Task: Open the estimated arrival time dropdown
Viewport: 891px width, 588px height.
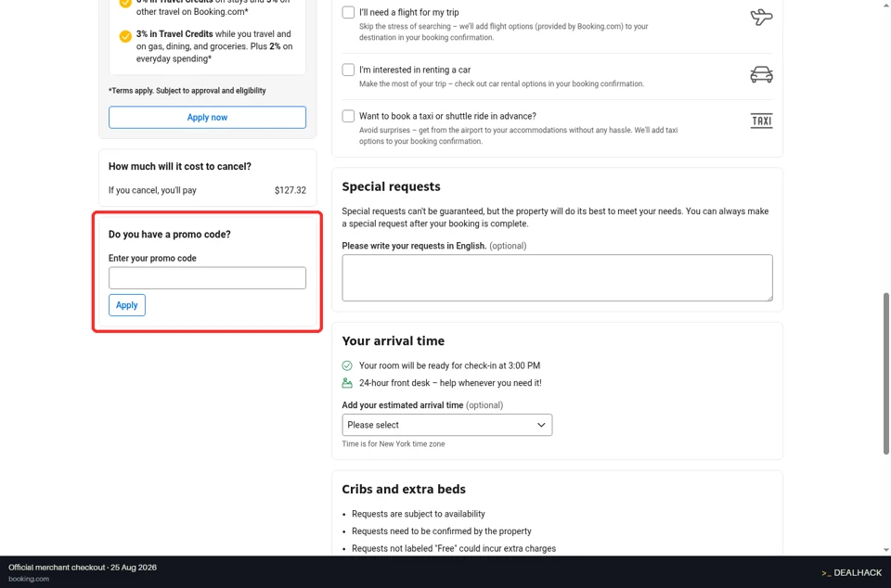Action: pyautogui.click(x=447, y=425)
